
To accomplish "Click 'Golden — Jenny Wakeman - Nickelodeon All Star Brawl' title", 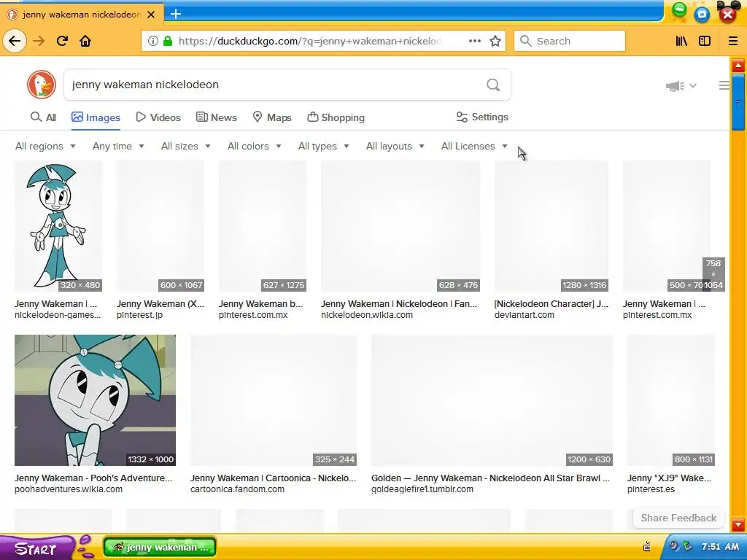I will 490,478.
